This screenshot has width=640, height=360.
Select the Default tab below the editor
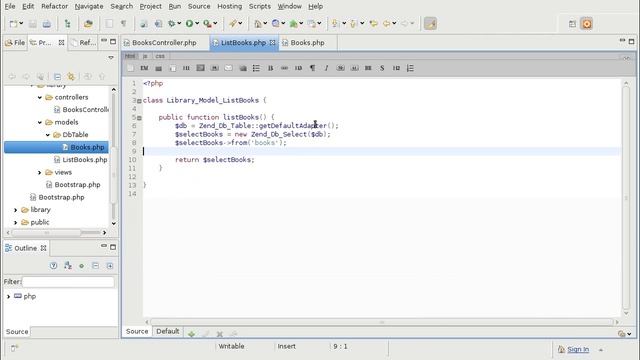click(x=168, y=331)
